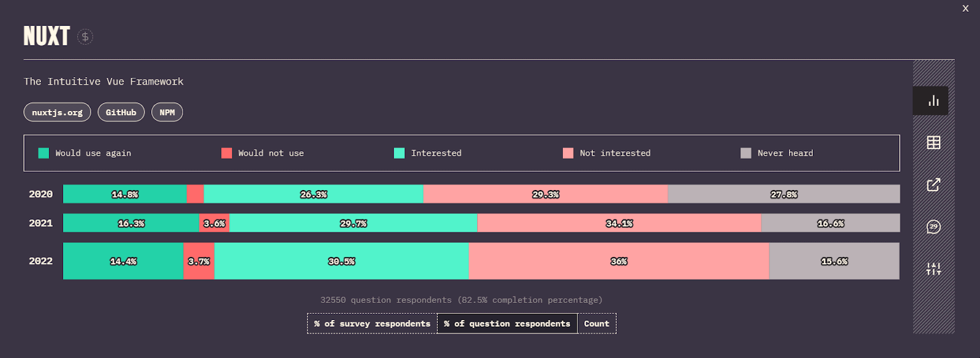Open the nuxtjs.org link
The image size is (980, 358).
(57, 112)
